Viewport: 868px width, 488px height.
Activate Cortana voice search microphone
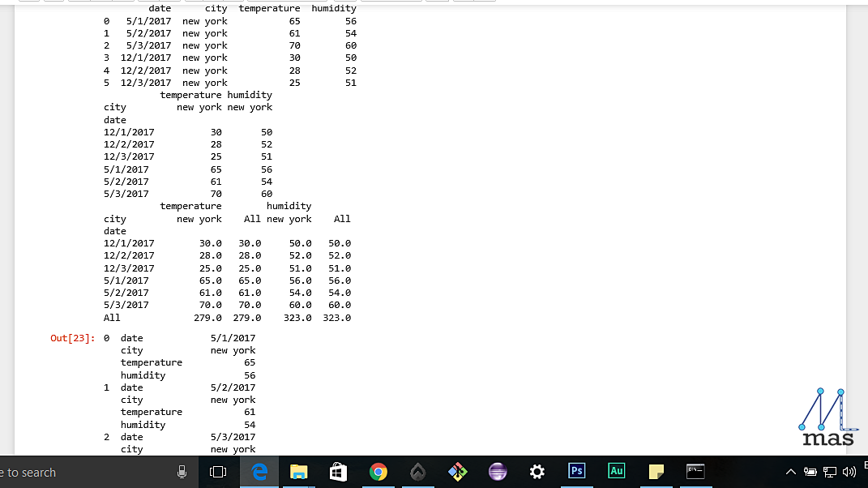pyautogui.click(x=182, y=471)
